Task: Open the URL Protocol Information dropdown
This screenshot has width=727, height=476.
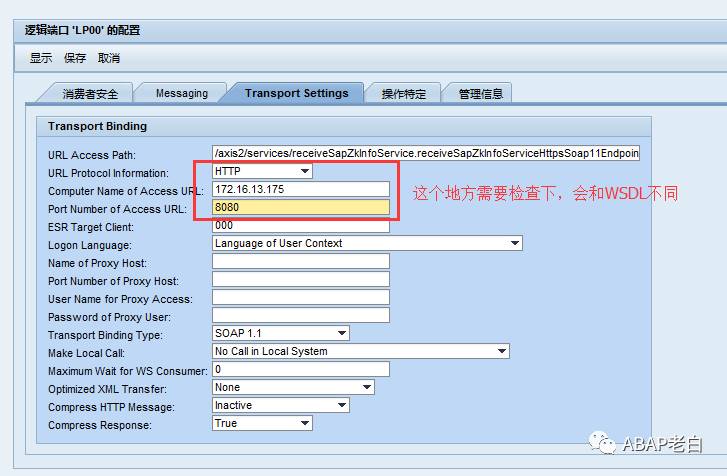Action: (262, 171)
